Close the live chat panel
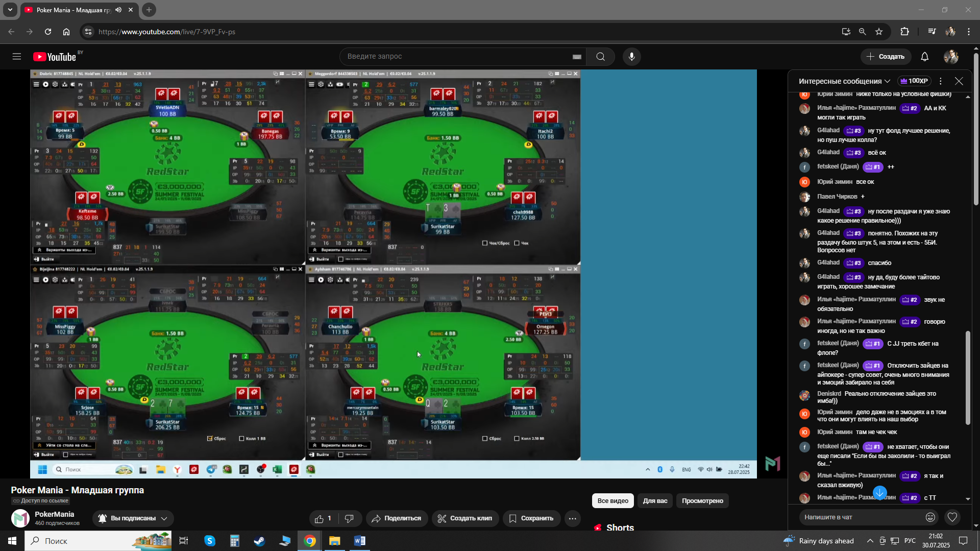 pos(959,81)
